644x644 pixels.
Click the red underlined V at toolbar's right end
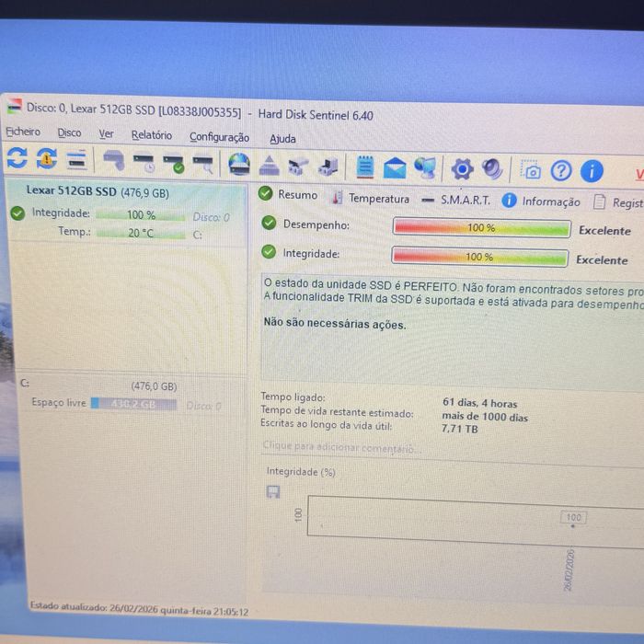tap(640, 174)
